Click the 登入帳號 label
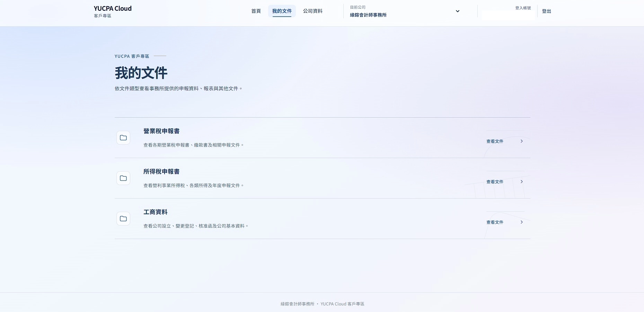Viewport: 644px width, 312px height. pos(523,8)
